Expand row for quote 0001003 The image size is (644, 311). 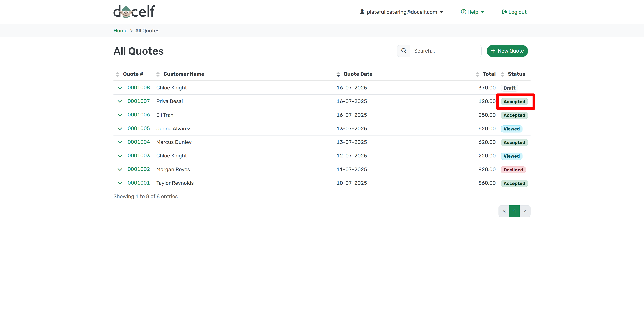point(120,156)
